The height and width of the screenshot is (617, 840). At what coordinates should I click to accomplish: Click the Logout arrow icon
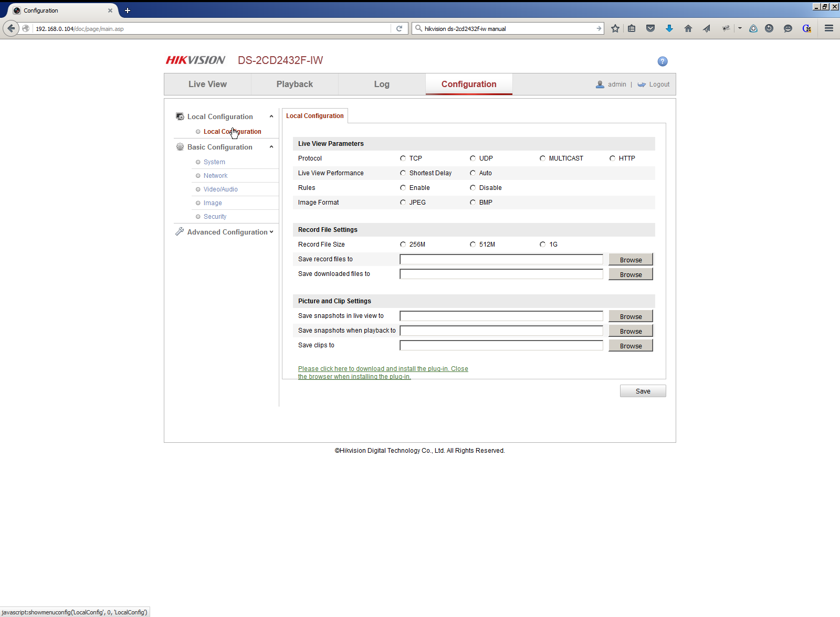click(642, 84)
